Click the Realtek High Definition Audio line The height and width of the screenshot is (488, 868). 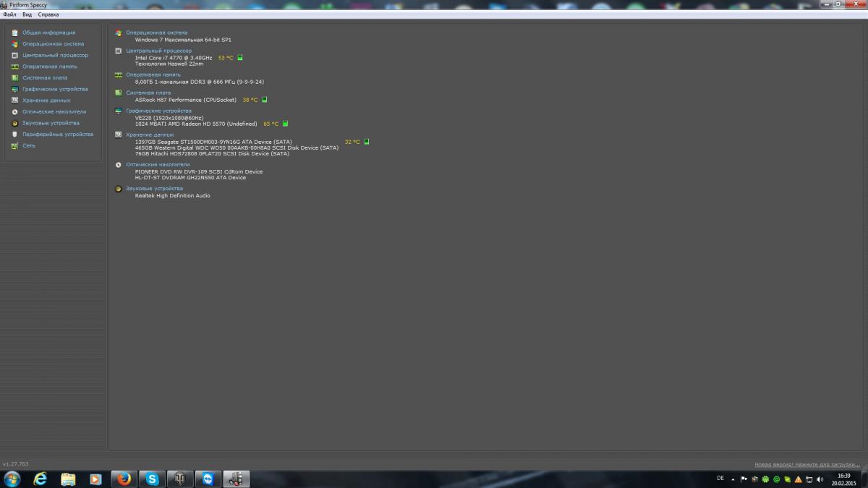pyautogui.click(x=173, y=195)
